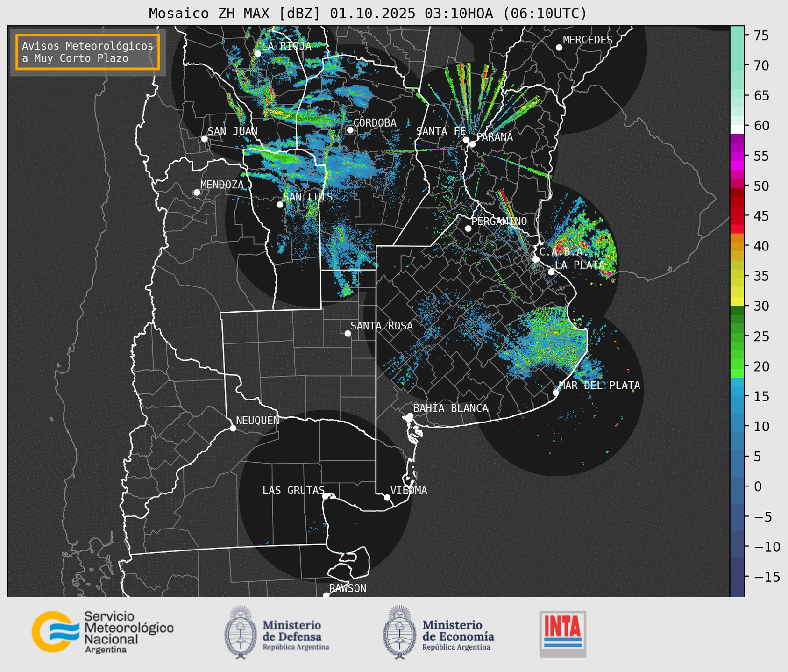Select the PERGAMINO city marker dot
The image size is (788, 672).
click(468, 229)
